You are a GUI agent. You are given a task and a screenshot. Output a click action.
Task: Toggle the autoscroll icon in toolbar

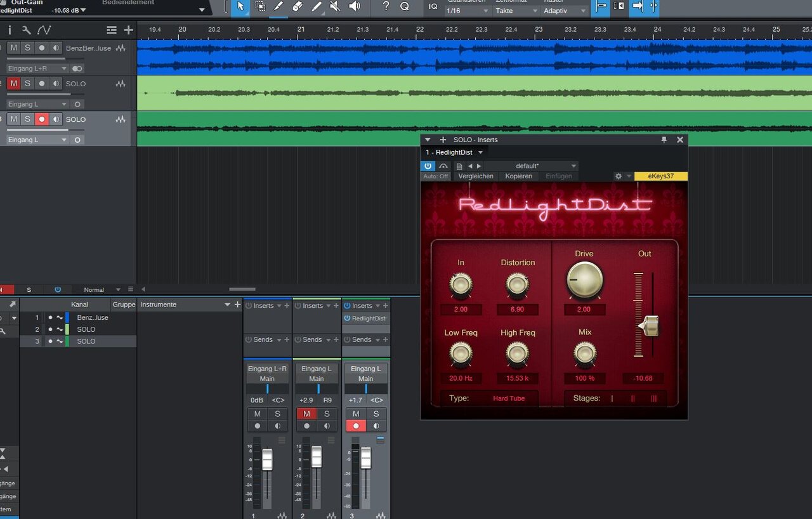pos(638,7)
